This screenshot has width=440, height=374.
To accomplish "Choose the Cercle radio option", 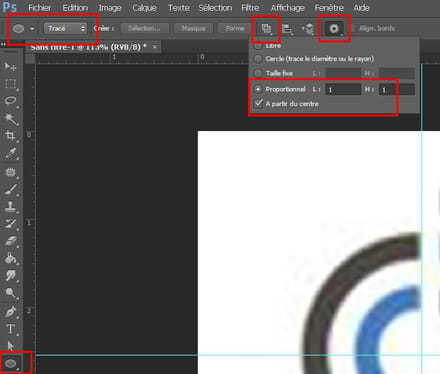I will [x=258, y=59].
